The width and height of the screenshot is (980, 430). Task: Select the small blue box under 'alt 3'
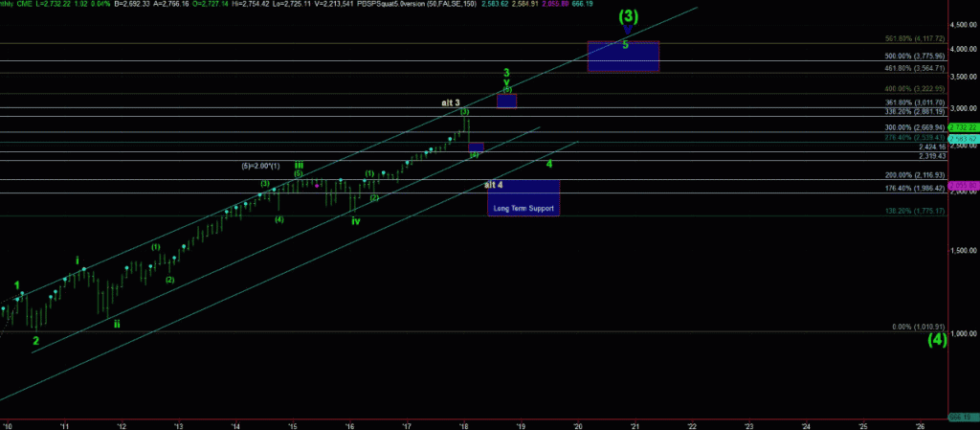476,147
